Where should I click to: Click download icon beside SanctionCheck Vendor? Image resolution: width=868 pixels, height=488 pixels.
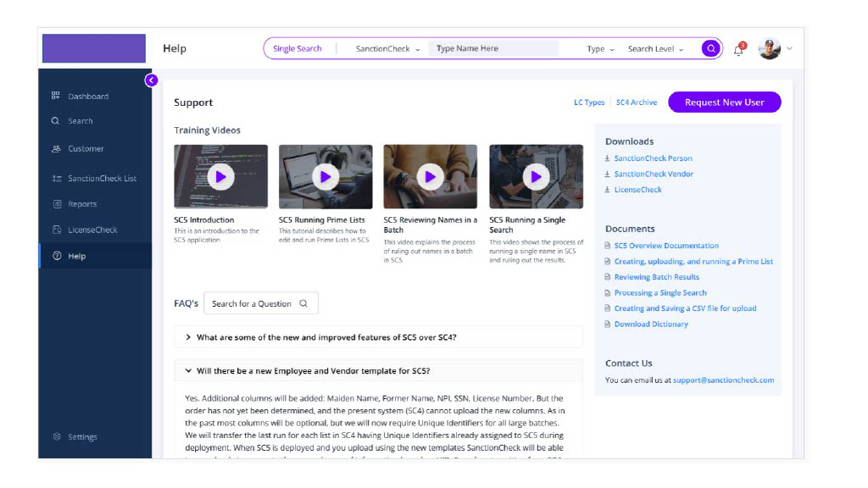coord(607,174)
